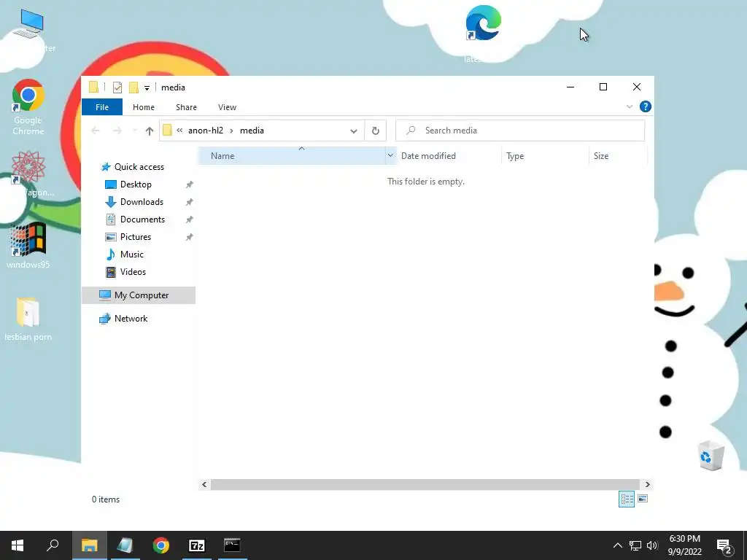Click the New folder quick access icon

pyautogui.click(x=134, y=87)
